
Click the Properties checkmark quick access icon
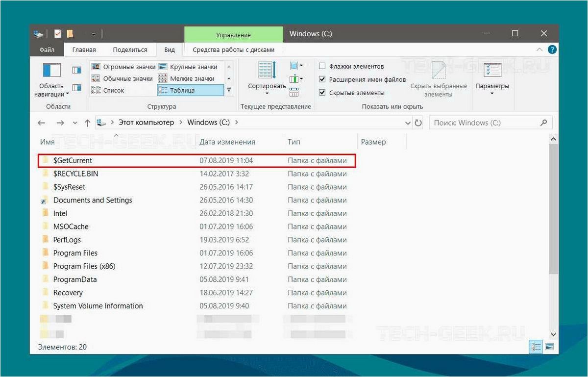(57, 34)
